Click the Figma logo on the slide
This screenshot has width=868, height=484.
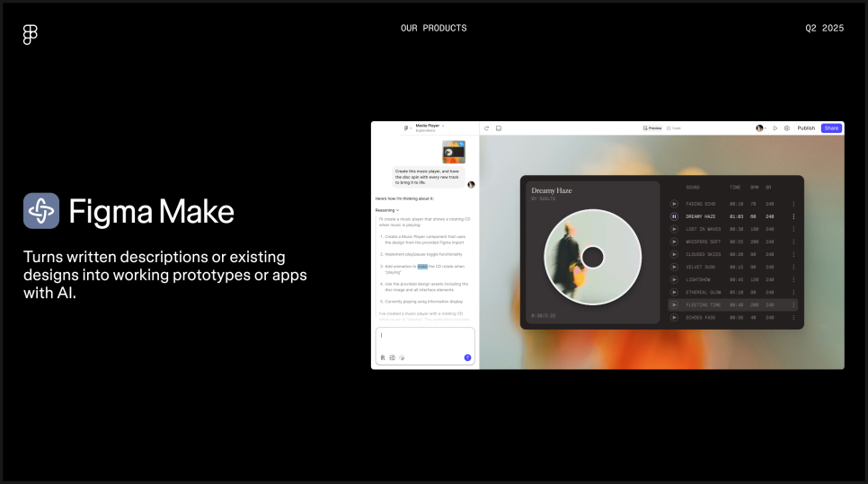tap(31, 34)
